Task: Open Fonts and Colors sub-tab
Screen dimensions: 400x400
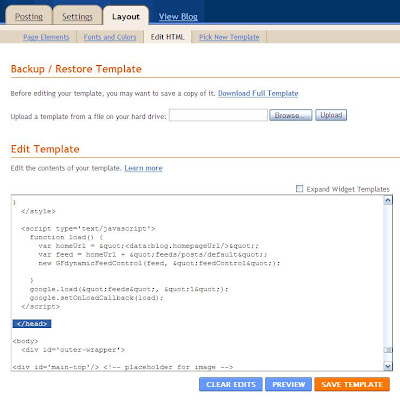Action: point(110,37)
